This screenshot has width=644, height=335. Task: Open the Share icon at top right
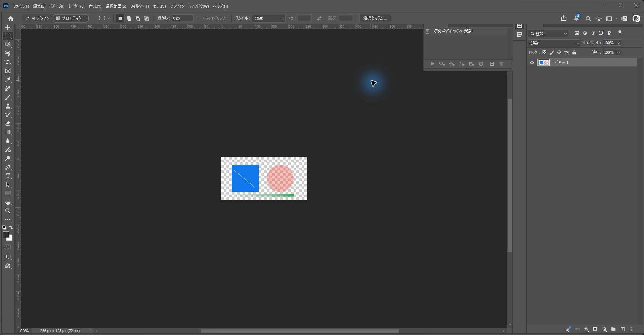[564, 18]
